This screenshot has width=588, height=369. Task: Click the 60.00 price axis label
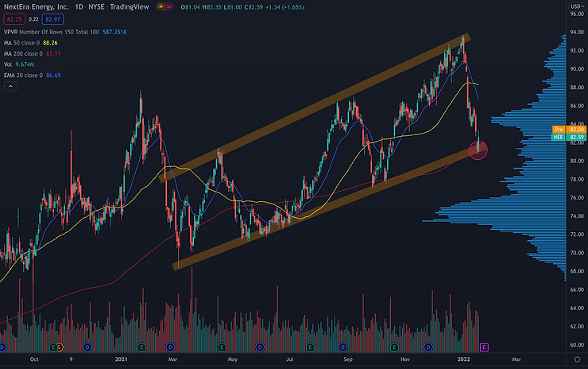(577, 344)
